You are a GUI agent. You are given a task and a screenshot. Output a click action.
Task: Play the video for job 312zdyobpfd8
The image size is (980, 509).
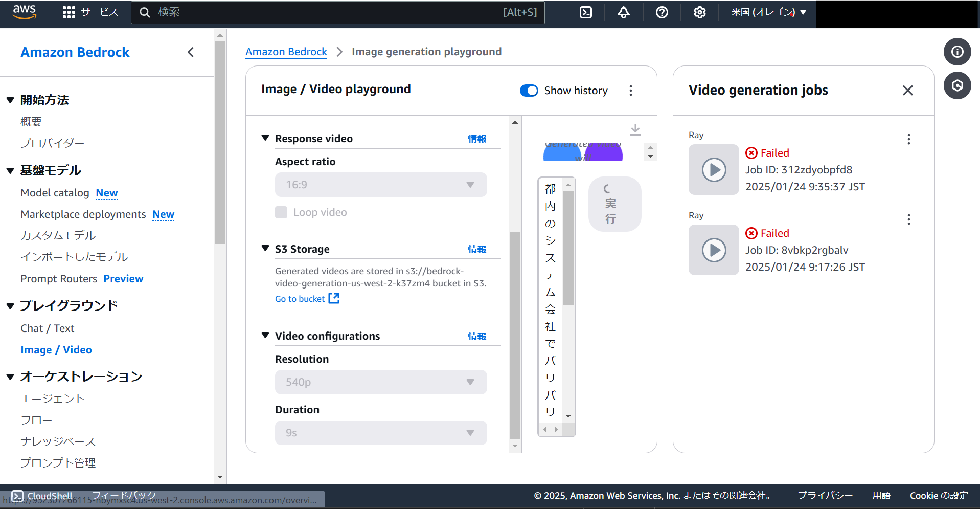(x=714, y=170)
